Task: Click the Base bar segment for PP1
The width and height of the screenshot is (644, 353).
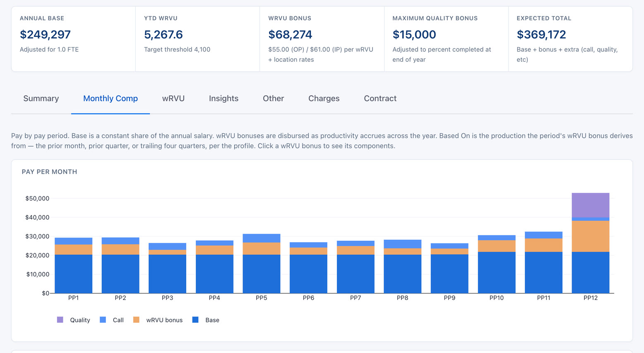Action: [74, 274]
